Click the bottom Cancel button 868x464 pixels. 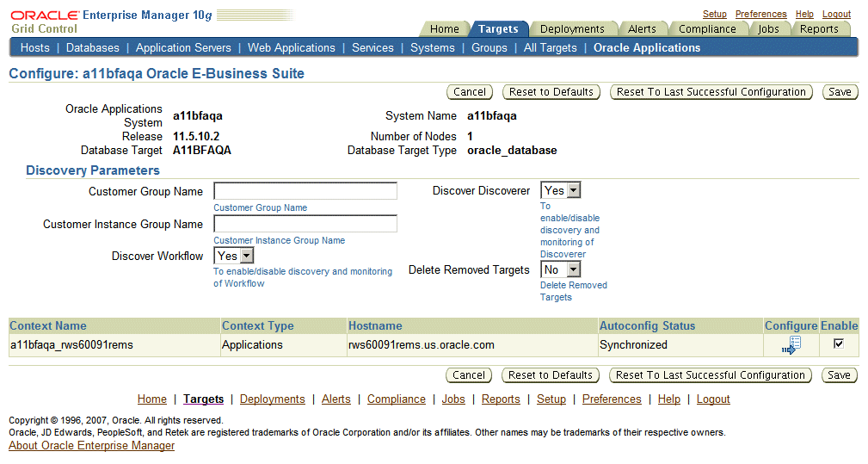coord(468,374)
